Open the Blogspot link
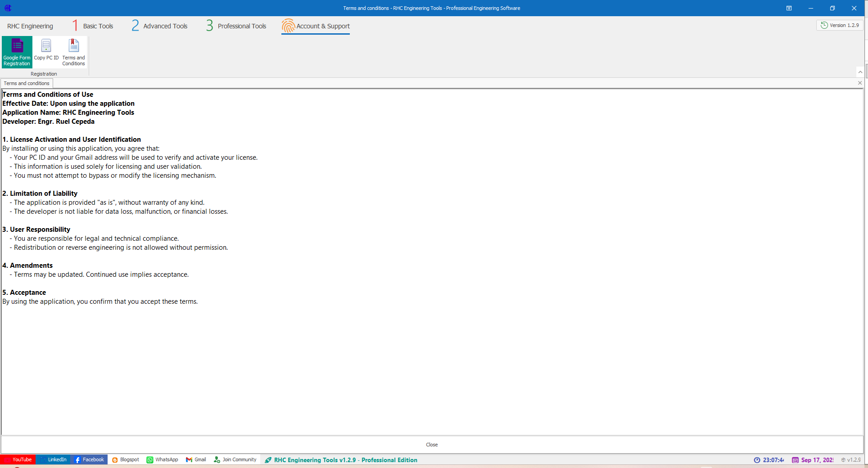Screen dimensions: 868x468 [126, 459]
